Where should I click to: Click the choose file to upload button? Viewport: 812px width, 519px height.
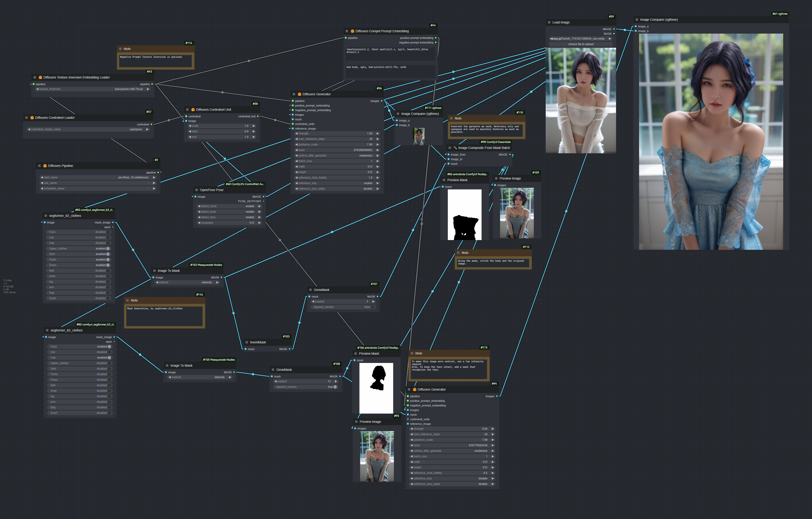[x=581, y=44]
